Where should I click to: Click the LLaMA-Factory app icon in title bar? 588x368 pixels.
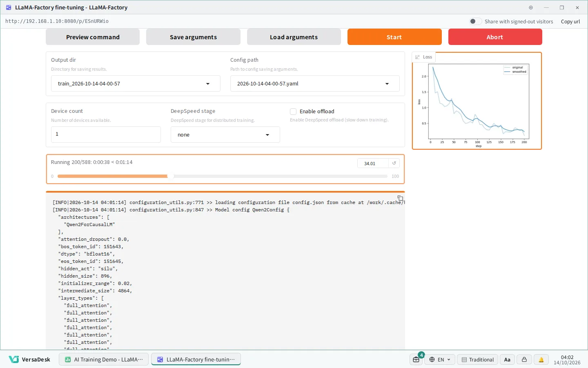pos(9,7)
